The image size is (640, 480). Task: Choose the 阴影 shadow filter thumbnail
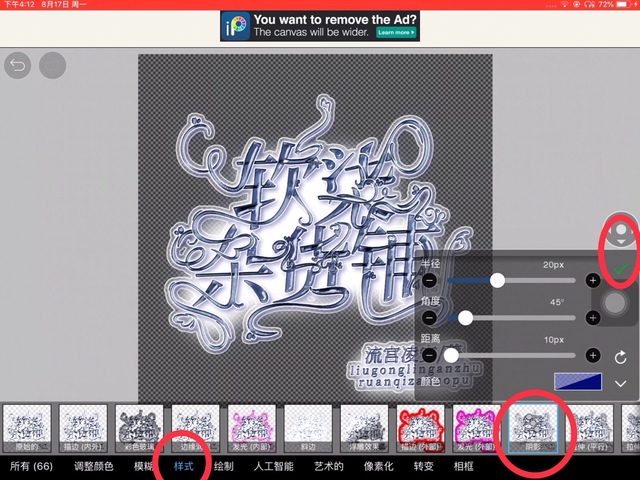[529, 428]
